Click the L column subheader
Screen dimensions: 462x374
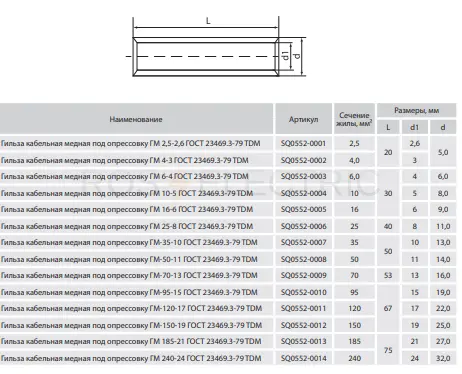[388, 127]
